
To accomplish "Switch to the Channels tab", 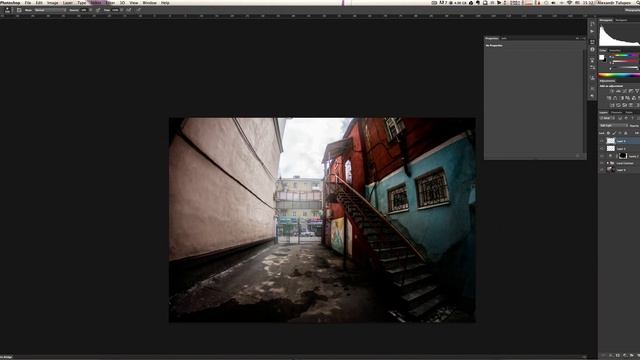I will [x=616, y=112].
